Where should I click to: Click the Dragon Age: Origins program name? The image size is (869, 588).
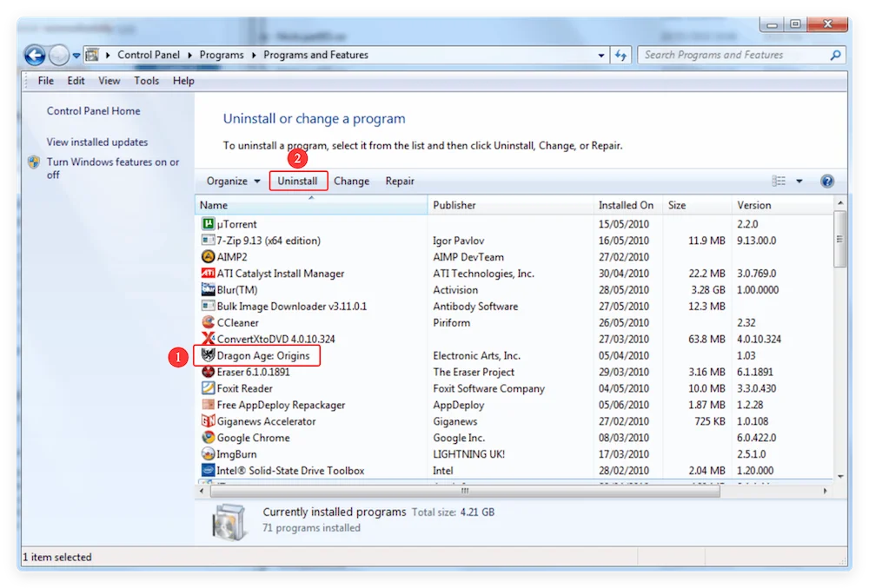(263, 355)
